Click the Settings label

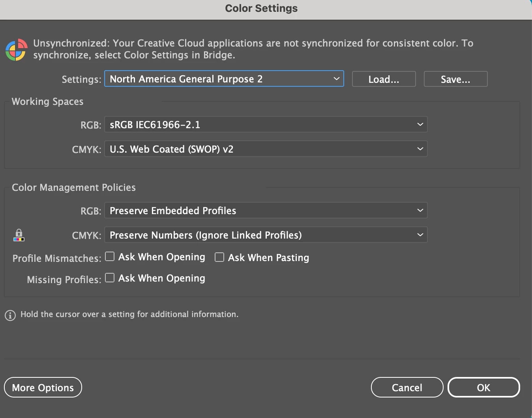point(82,80)
